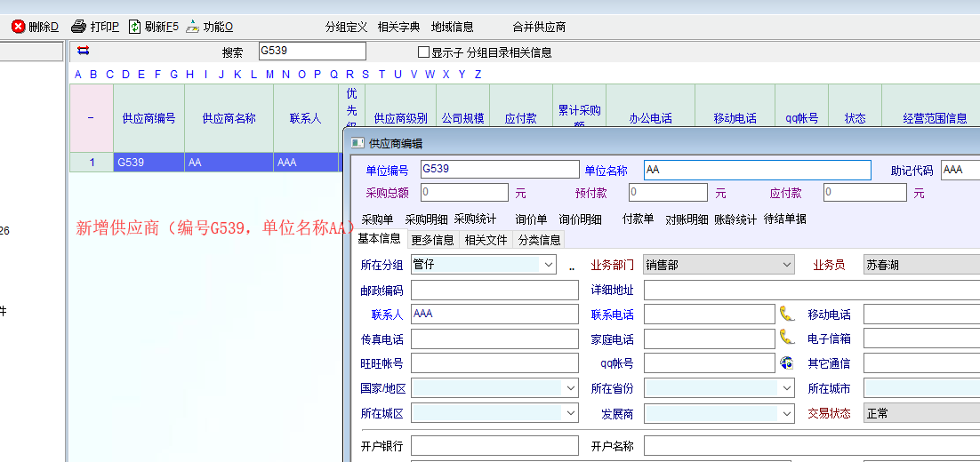Viewport: 980px width, 462px height.
Task: Click the 打印 printer icon
Action: pyautogui.click(x=78, y=27)
